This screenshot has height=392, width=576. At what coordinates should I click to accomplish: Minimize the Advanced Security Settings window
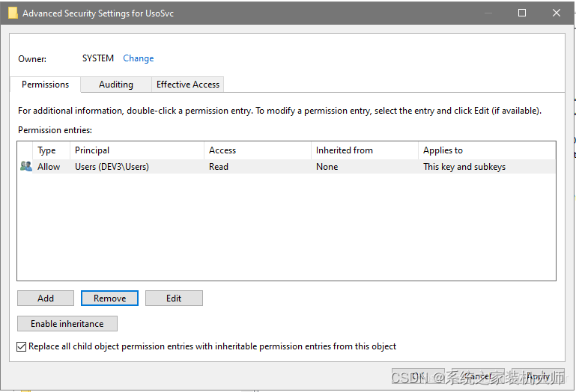[488, 13]
